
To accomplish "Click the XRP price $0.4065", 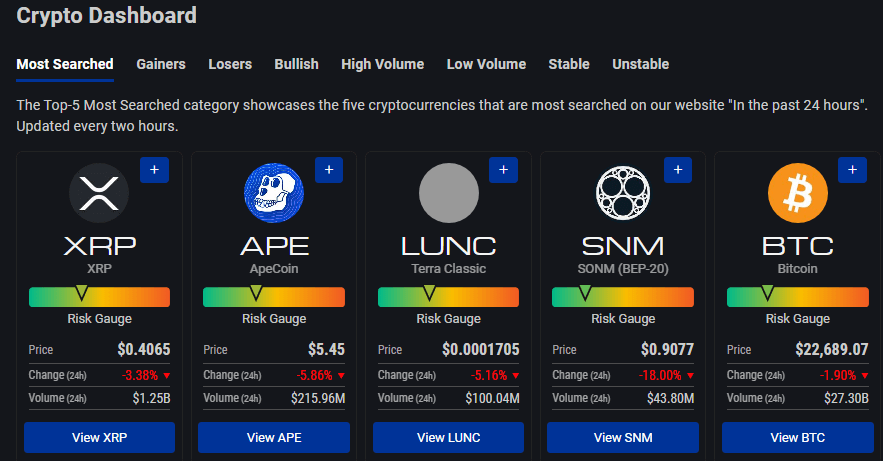I will (144, 350).
